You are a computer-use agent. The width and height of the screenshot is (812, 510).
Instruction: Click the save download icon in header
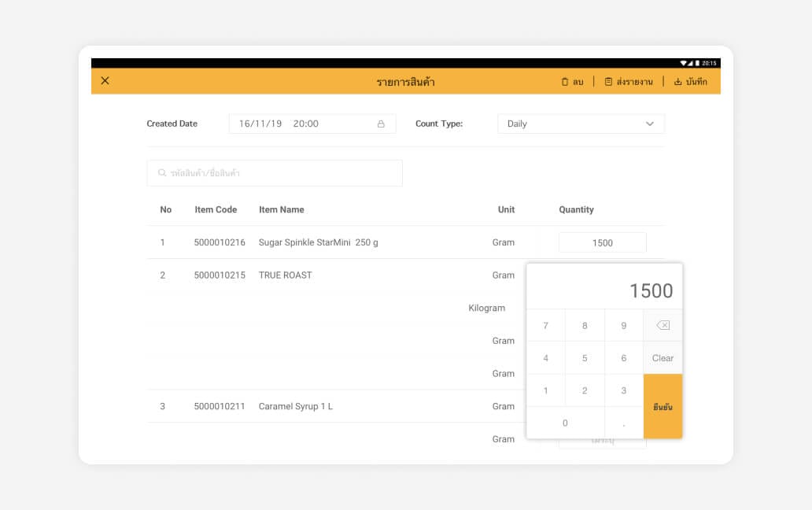point(677,82)
